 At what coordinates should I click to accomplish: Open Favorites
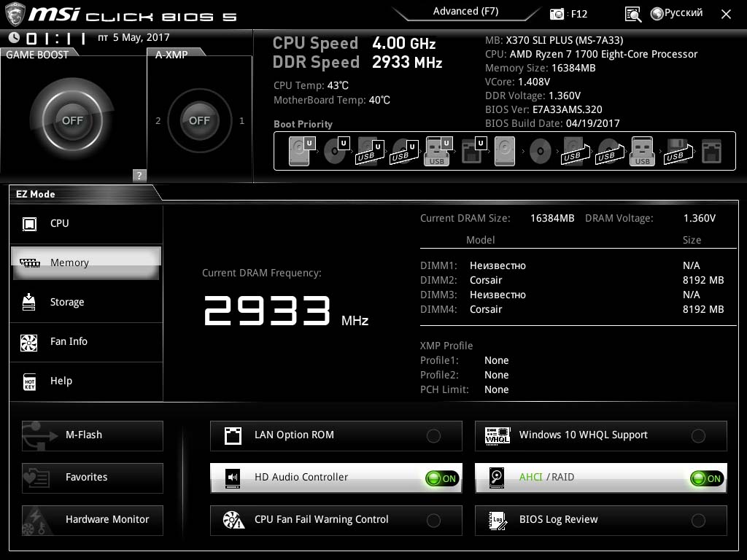tap(93, 478)
